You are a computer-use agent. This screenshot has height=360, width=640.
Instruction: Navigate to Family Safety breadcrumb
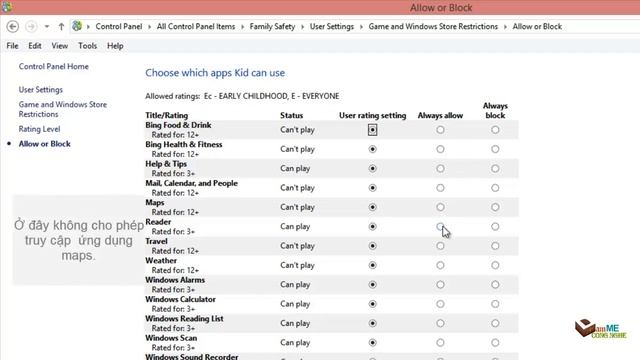(272, 27)
